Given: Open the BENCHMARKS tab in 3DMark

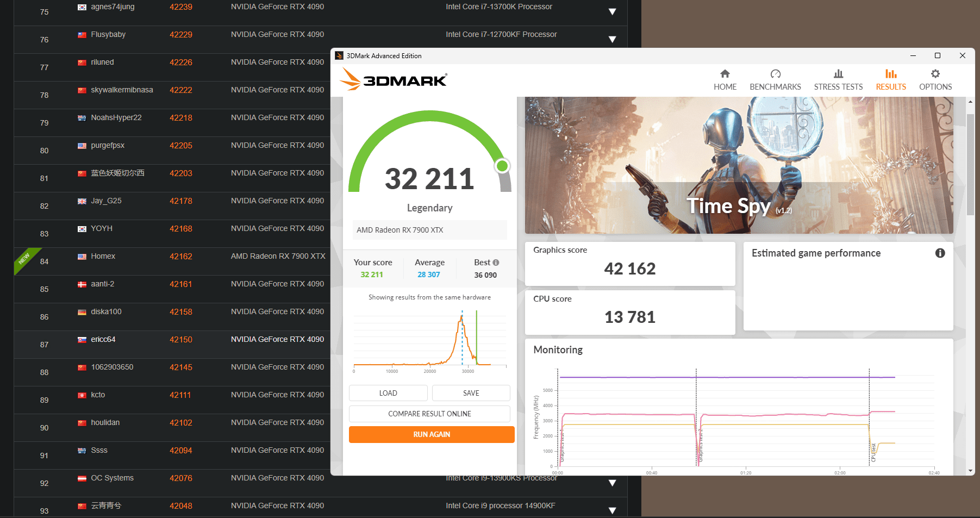Looking at the screenshot, I should (775, 80).
